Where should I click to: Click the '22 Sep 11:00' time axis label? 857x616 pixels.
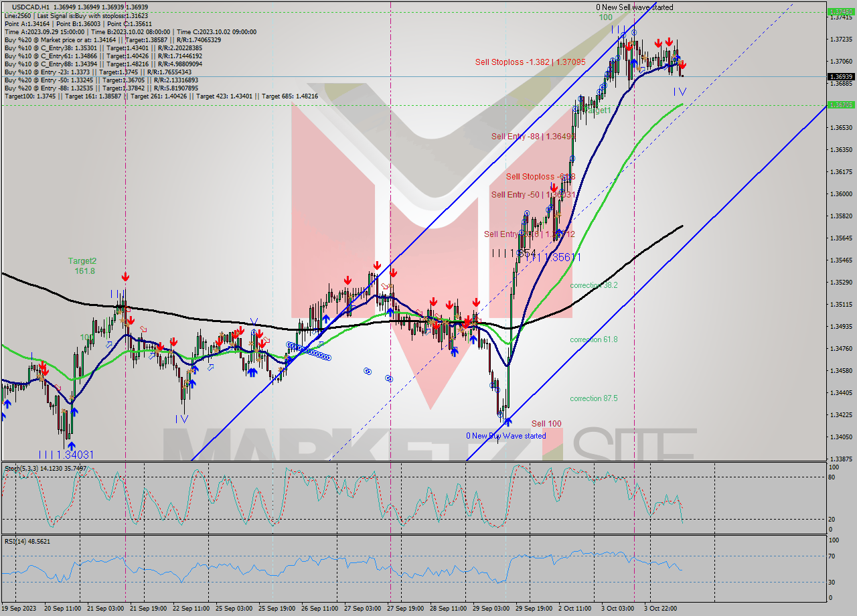point(190,609)
